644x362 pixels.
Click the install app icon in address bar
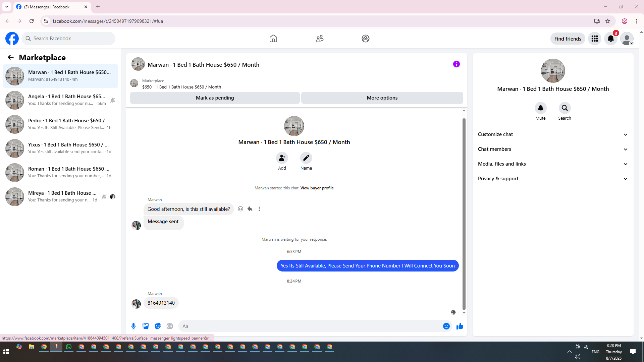[x=597, y=21]
